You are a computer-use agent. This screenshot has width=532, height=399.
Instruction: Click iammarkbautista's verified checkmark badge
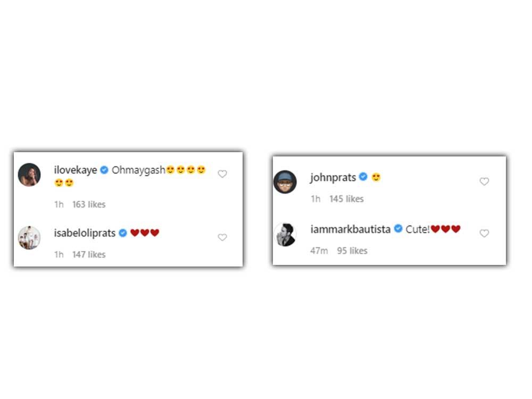pyautogui.click(x=398, y=229)
